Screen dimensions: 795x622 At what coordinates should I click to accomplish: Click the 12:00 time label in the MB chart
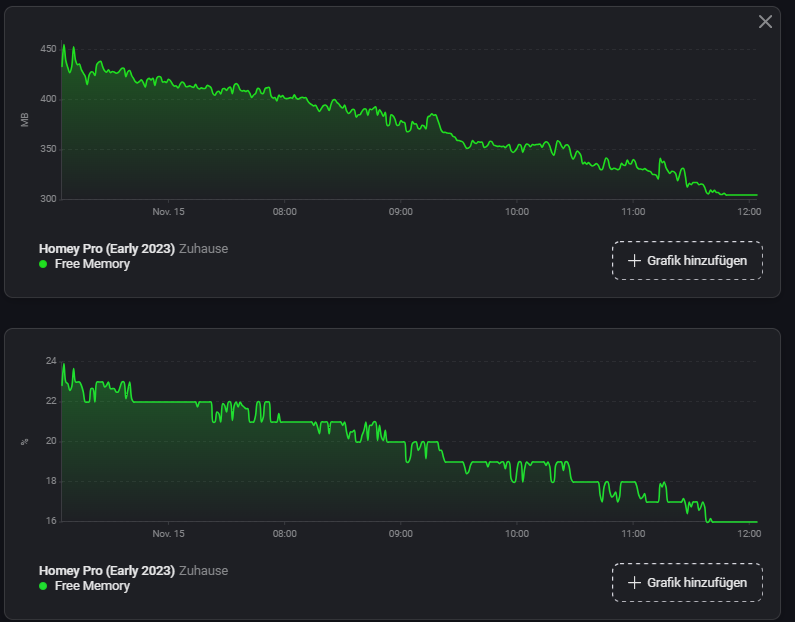(749, 212)
